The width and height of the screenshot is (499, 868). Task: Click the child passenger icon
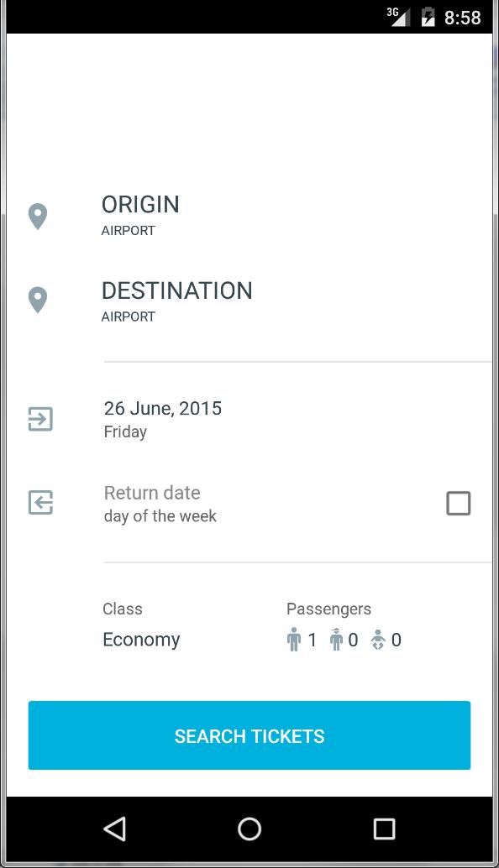click(336, 640)
